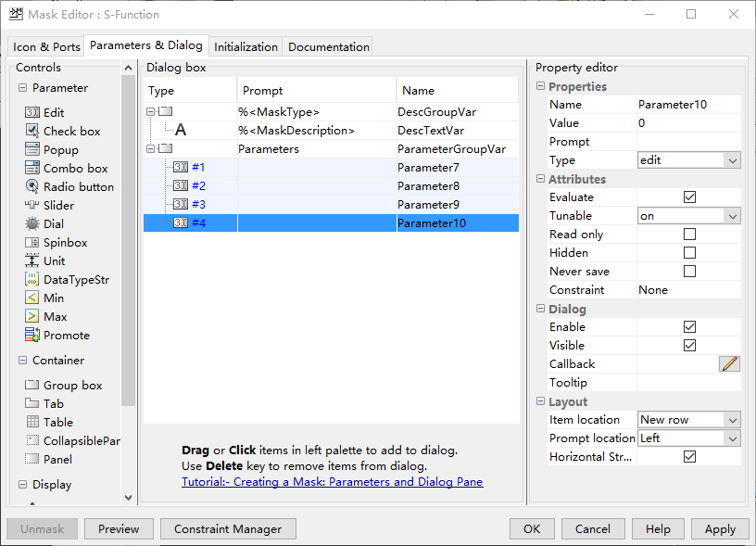The image size is (756, 546).
Task: Switch to the Icon & Ports tab
Action: [x=46, y=46]
